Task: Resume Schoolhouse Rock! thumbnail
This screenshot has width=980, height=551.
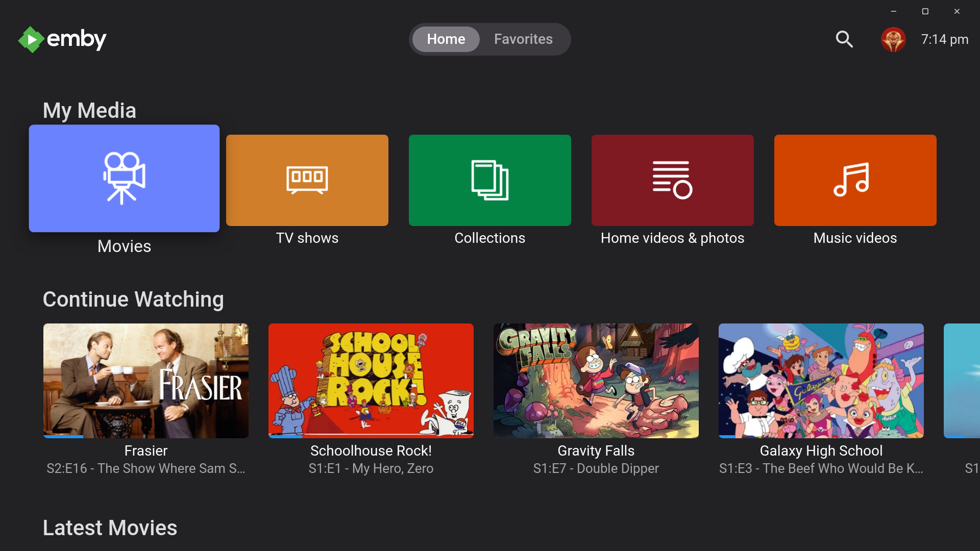Action: tap(371, 381)
